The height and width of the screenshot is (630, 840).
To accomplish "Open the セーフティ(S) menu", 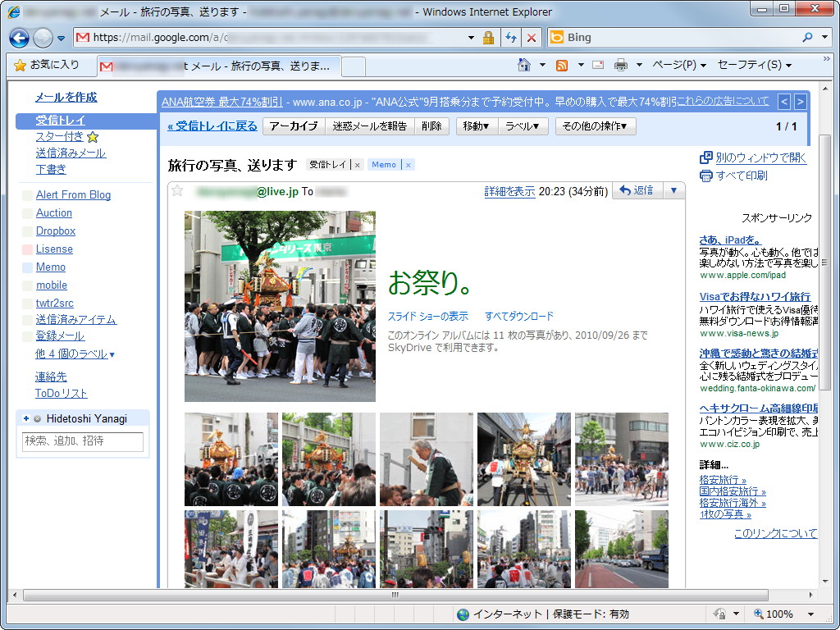I will tap(755, 66).
